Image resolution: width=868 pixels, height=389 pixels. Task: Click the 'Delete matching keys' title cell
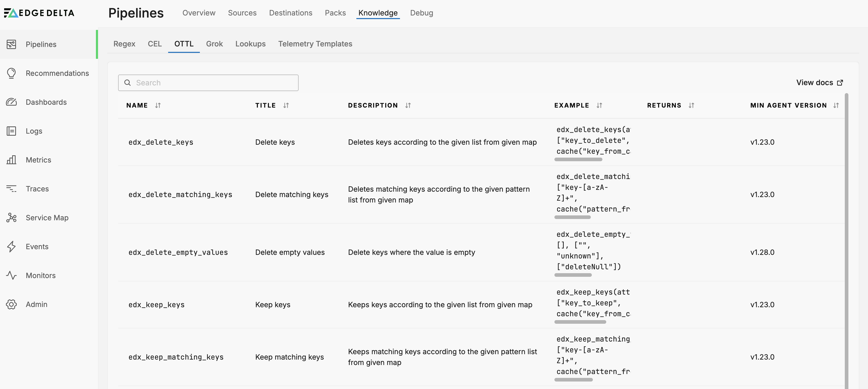(x=292, y=194)
